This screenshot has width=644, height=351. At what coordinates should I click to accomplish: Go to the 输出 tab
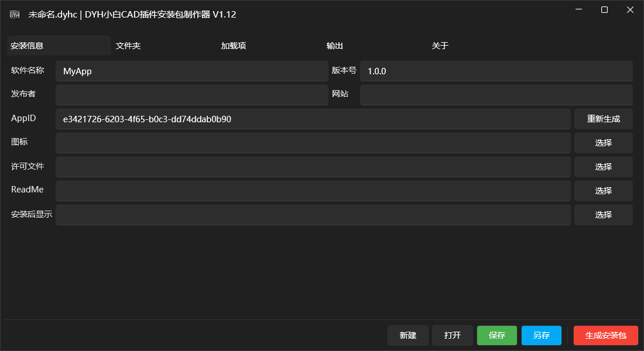(334, 46)
